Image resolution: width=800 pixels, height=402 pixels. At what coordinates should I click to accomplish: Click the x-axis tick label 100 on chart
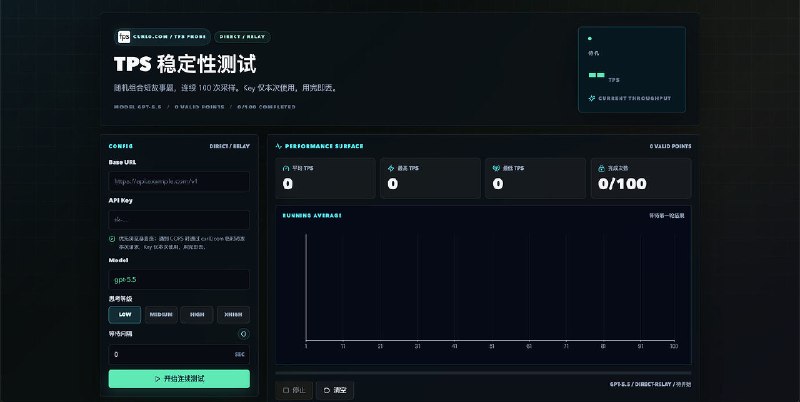tap(674, 346)
